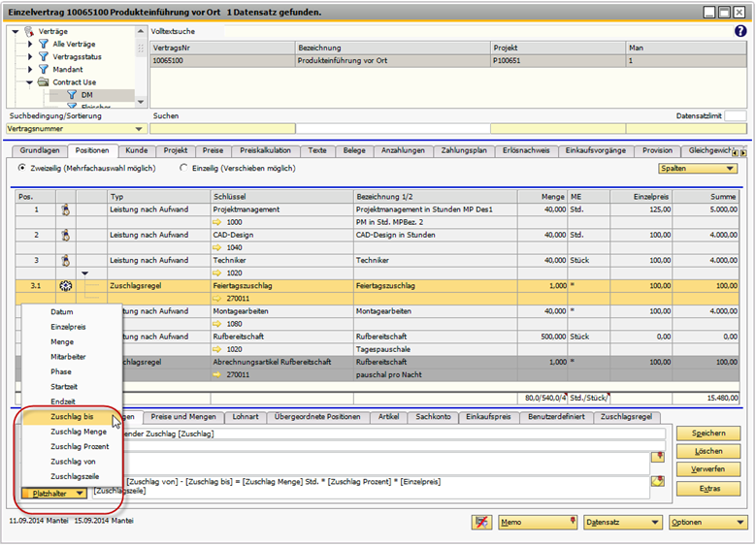Select the Zweizeilig radio option

(x=23, y=168)
